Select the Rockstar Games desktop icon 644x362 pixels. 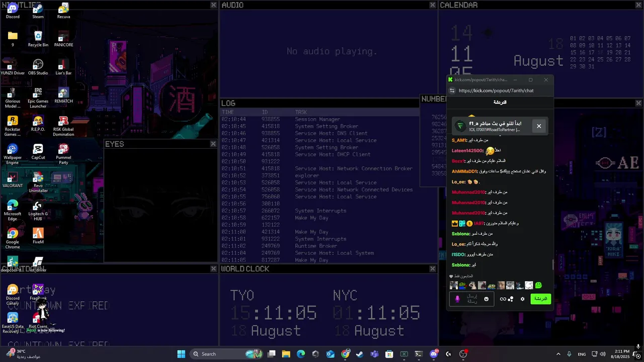13,126
